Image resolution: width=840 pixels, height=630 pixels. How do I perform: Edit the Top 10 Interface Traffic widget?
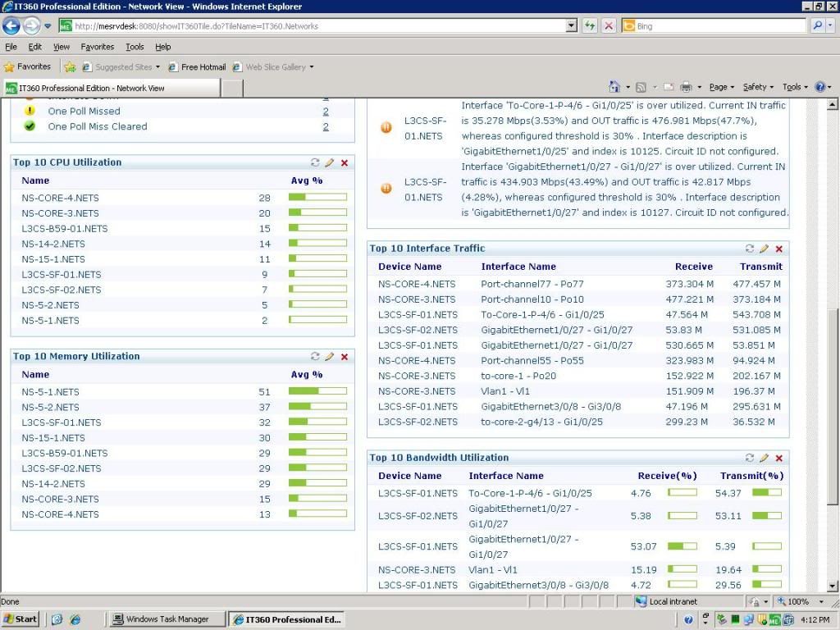[764, 248]
